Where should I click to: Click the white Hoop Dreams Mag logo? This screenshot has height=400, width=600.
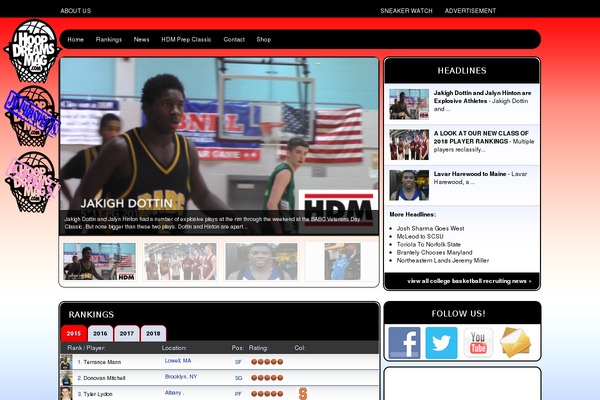(x=33, y=51)
